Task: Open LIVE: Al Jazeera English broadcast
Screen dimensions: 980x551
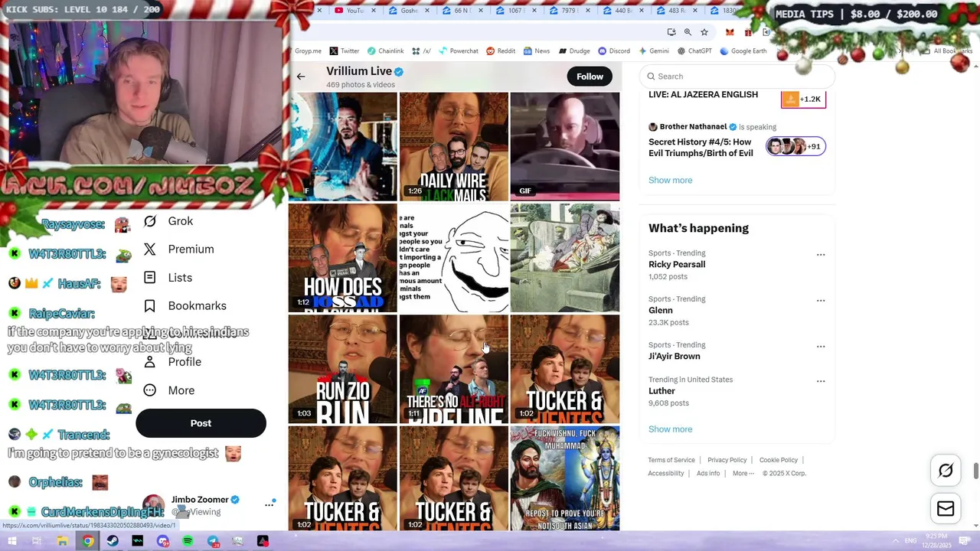Action: pyautogui.click(x=703, y=95)
